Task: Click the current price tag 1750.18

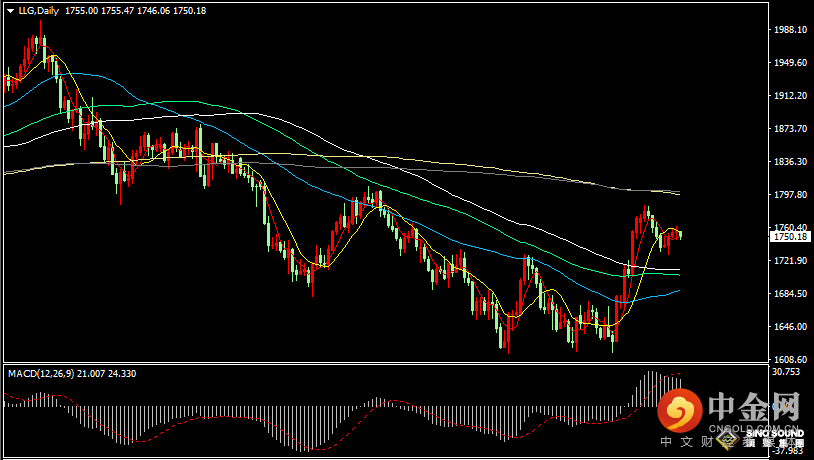Action: [x=790, y=237]
